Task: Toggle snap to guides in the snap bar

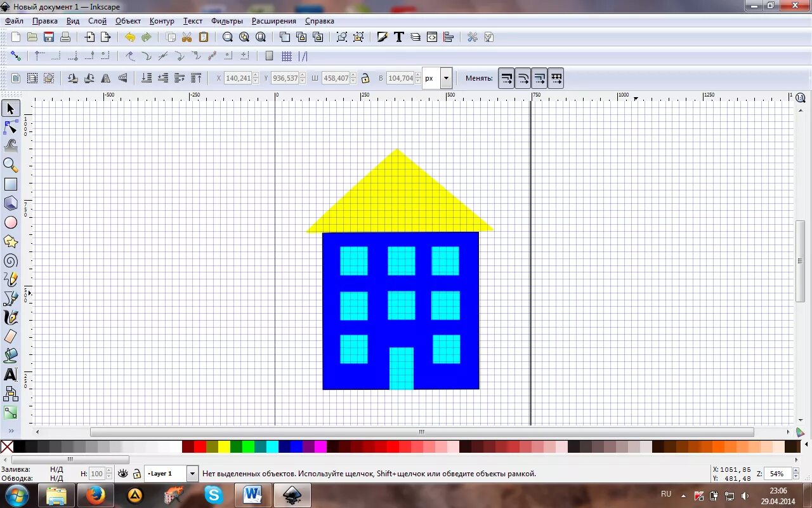Action: click(303, 56)
